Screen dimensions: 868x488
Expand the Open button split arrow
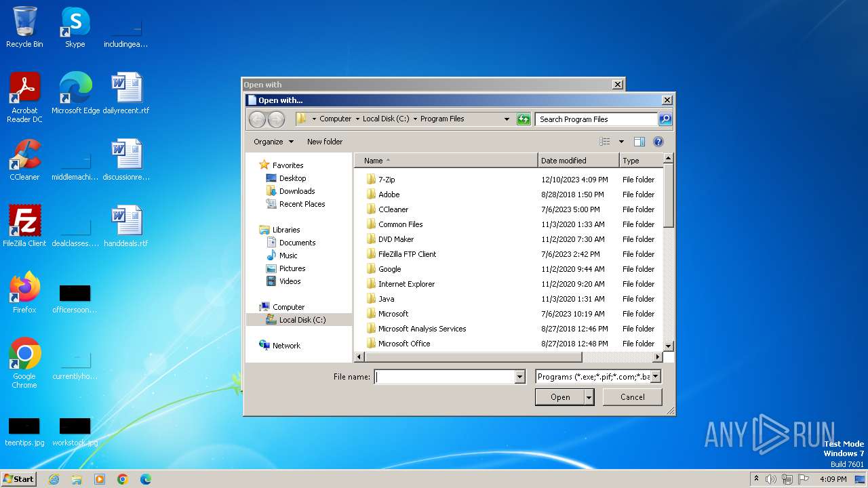pyautogui.click(x=589, y=397)
